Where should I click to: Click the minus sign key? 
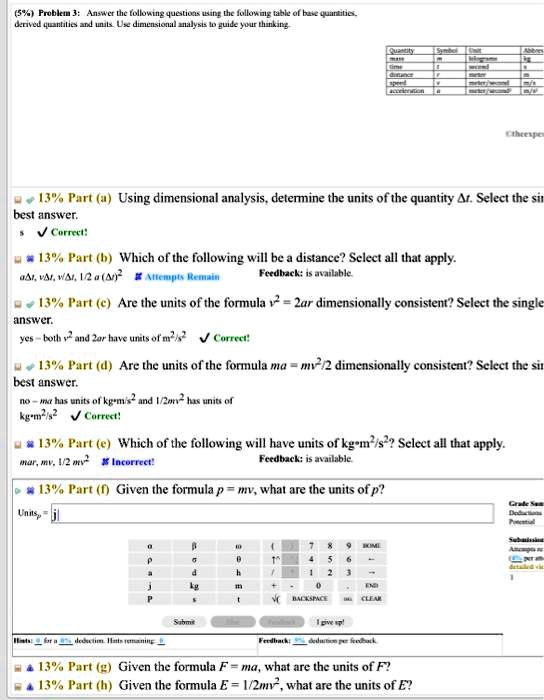(291, 586)
